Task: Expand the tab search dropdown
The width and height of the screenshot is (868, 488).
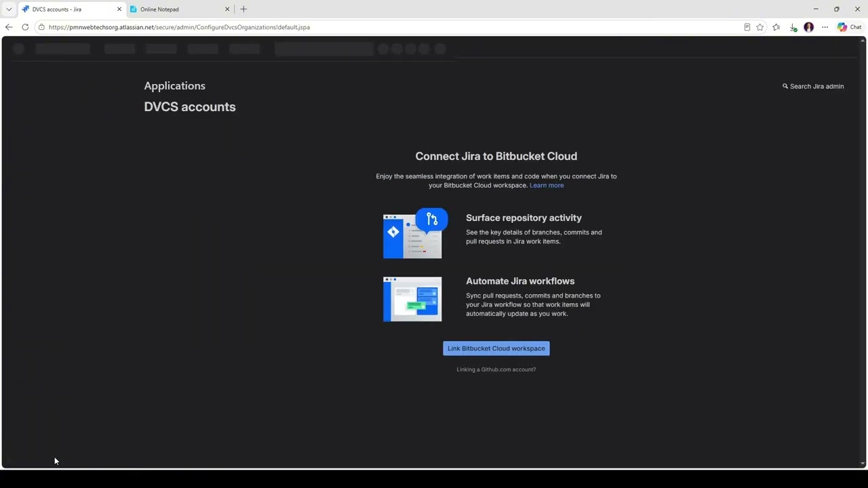Action: point(9,9)
